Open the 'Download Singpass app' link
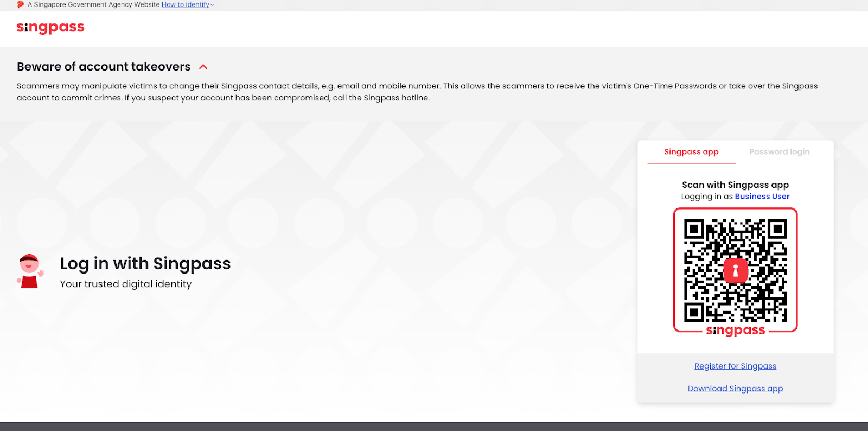This screenshot has width=868, height=431. click(735, 389)
